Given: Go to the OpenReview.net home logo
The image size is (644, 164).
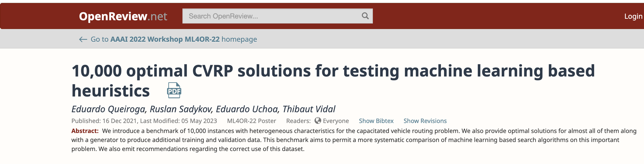Looking at the screenshot, I should pos(123,16).
